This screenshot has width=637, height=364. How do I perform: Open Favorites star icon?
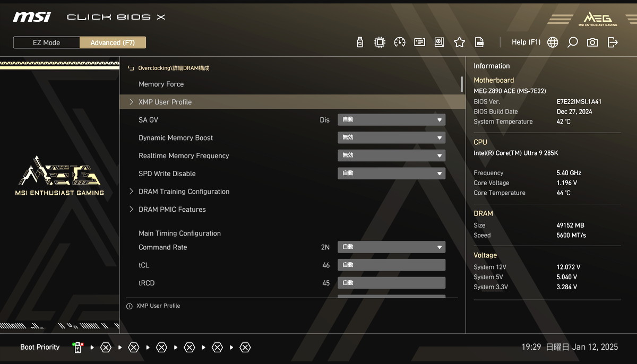[x=460, y=42]
